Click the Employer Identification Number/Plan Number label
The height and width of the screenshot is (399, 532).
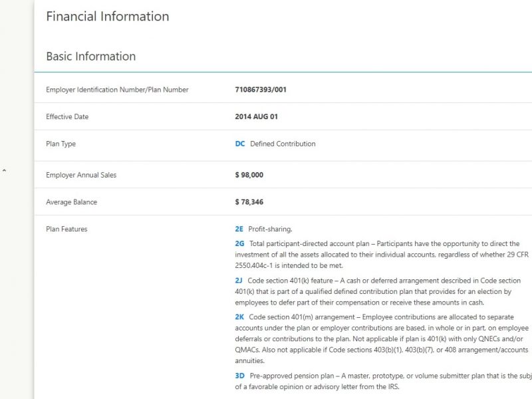click(x=117, y=90)
